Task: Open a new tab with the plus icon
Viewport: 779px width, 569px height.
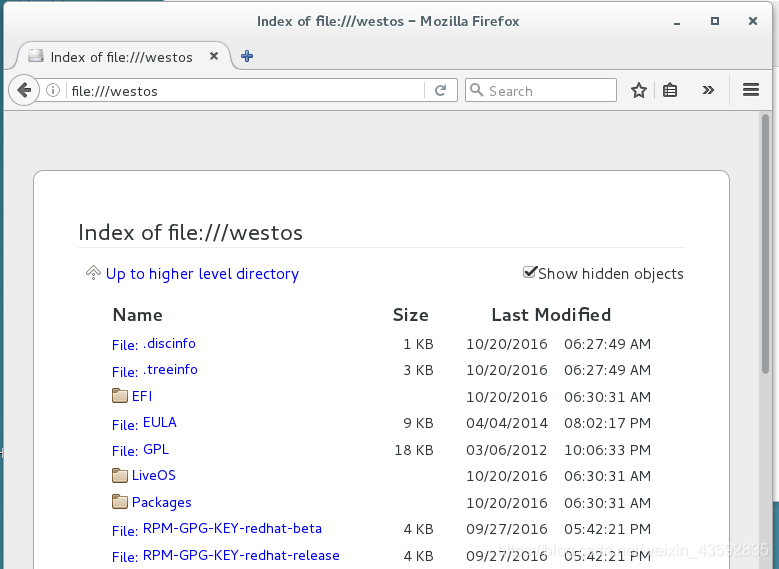Action: [247, 56]
